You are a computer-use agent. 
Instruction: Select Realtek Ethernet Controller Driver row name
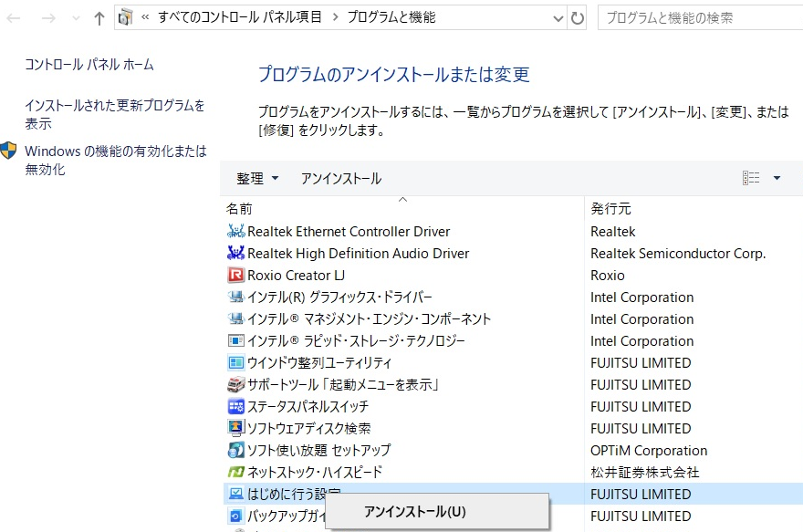tap(349, 232)
